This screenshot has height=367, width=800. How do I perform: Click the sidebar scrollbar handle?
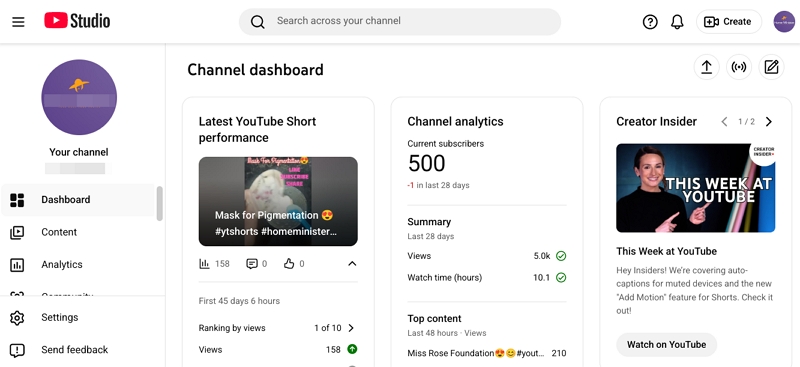pos(160,203)
